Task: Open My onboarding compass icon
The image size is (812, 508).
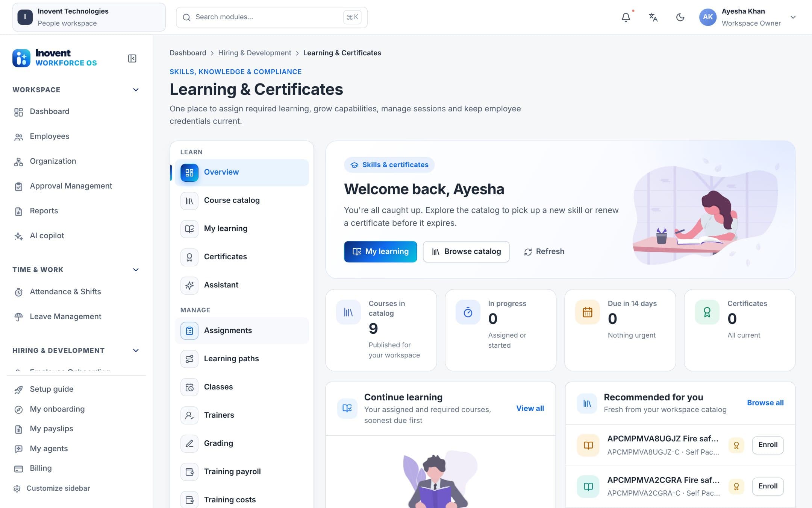Action: (18, 409)
